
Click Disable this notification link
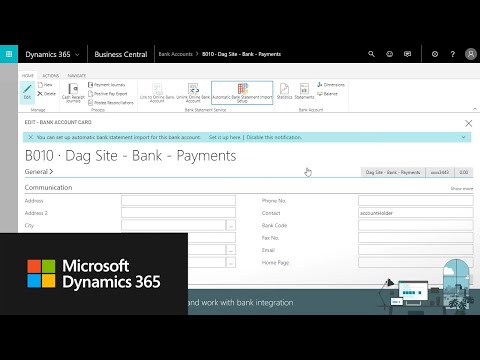[x=274, y=137]
